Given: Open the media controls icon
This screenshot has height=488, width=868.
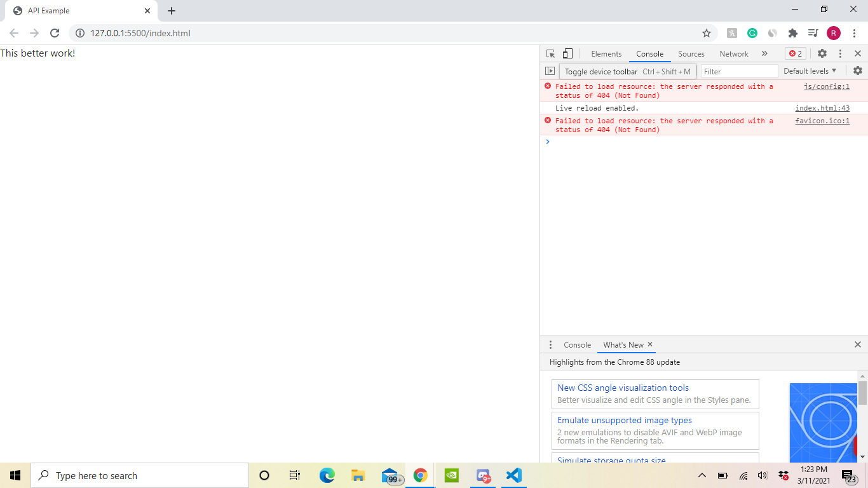Looking at the screenshot, I should click(813, 33).
